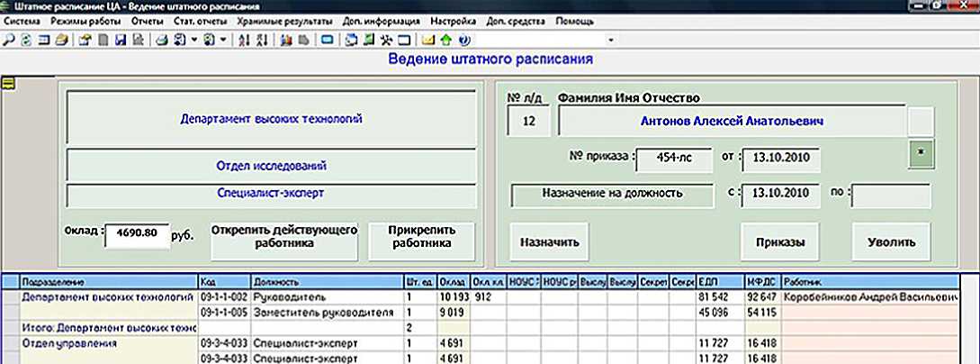This screenshot has width=980, height=364.
Task: Click the magnifier search icon in toolbar
Action: [x=8, y=40]
